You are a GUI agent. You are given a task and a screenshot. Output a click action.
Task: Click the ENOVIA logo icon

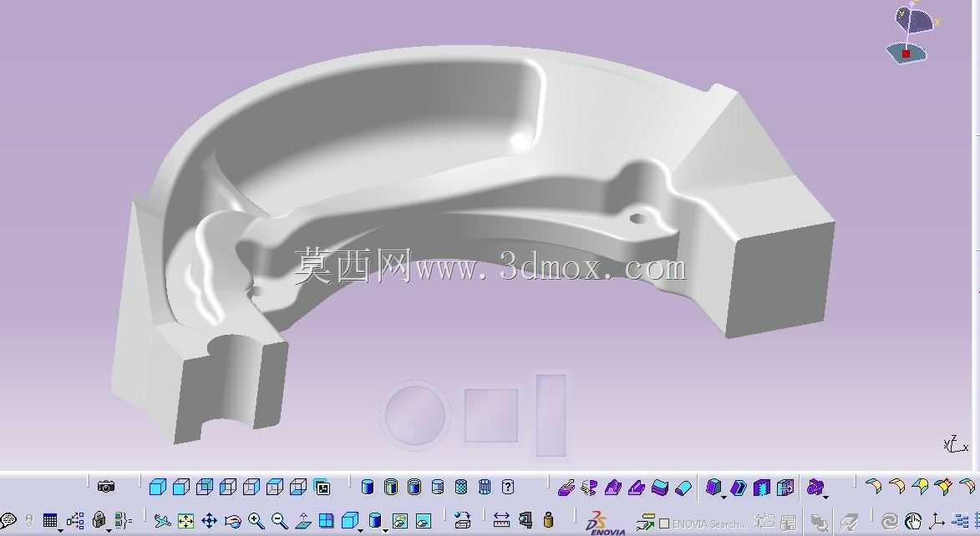click(605, 523)
